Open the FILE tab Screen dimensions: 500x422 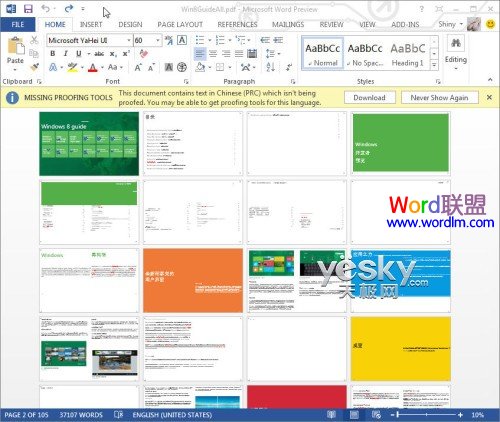tap(18, 24)
